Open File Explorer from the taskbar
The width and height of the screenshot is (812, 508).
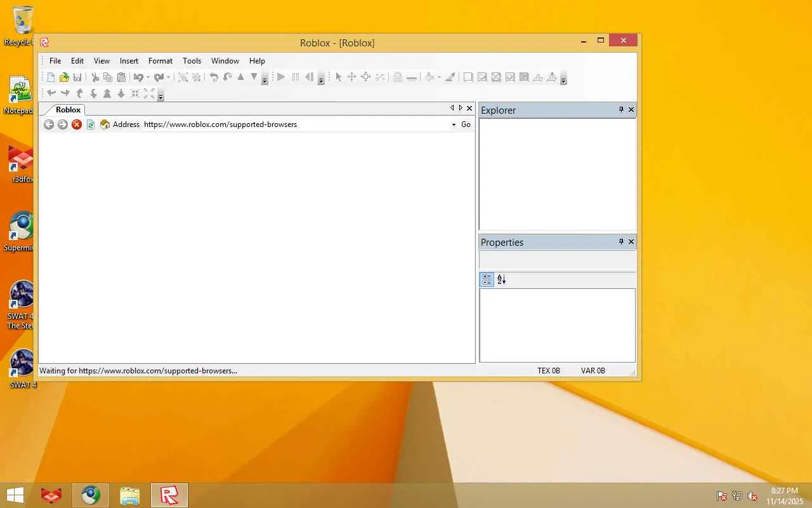[130, 495]
